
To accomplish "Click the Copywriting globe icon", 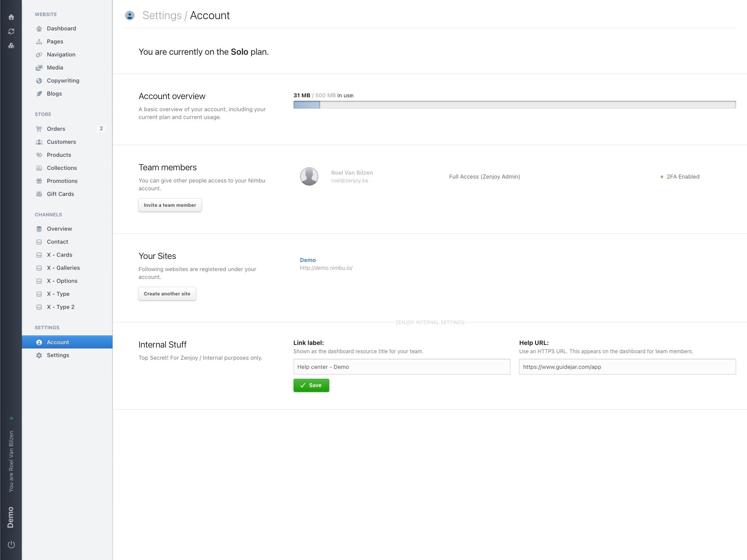I will [39, 81].
